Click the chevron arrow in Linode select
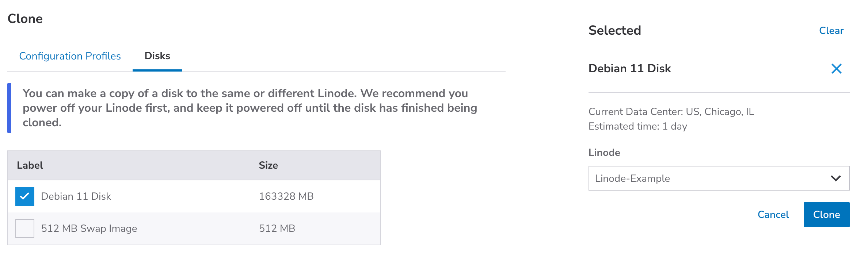868x257 pixels. tap(835, 178)
